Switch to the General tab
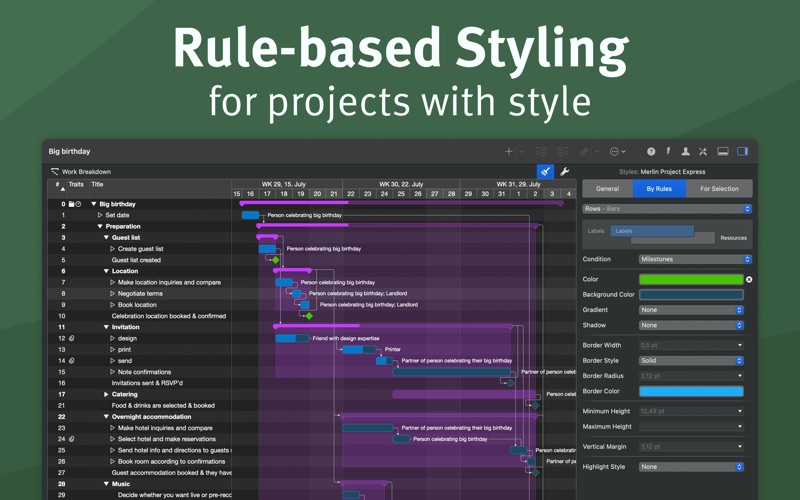Viewport: 800px width, 500px height. point(607,189)
